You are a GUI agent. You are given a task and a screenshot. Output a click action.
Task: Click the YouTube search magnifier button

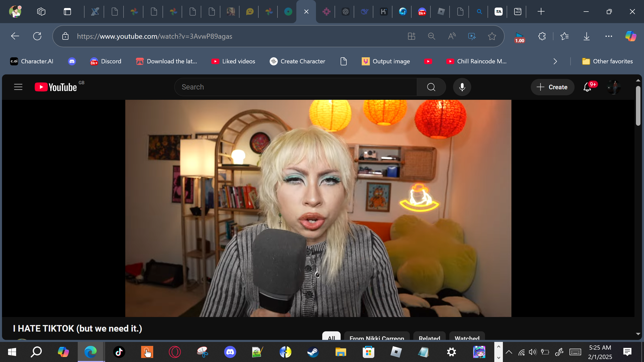pos(431,87)
